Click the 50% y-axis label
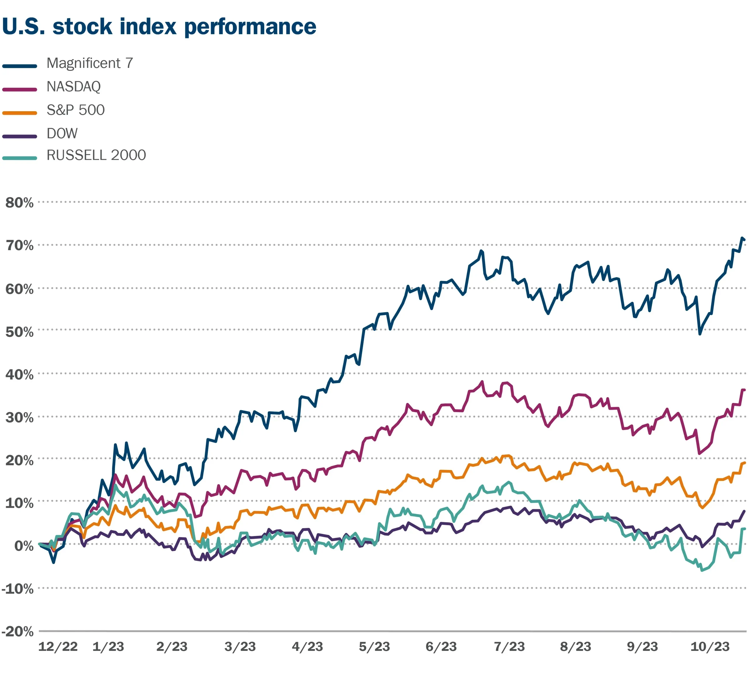Screen dimensions: 749x700 20,332
